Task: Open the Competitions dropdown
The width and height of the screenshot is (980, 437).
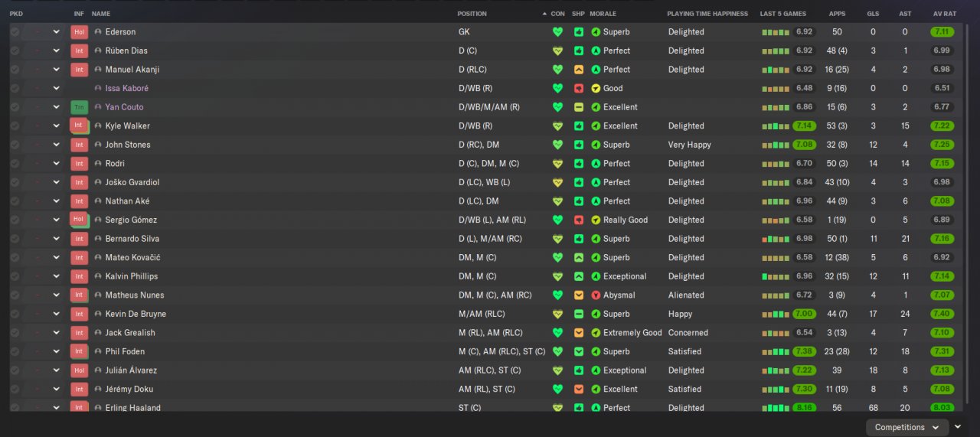Action: pos(907,427)
